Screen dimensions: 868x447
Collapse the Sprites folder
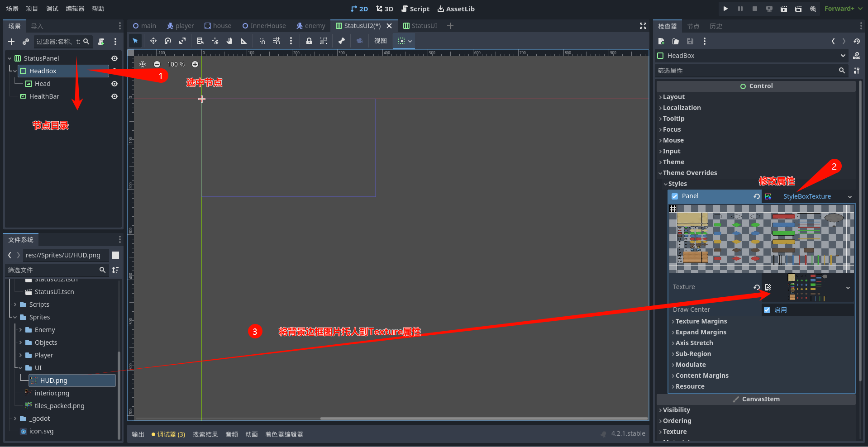15,317
